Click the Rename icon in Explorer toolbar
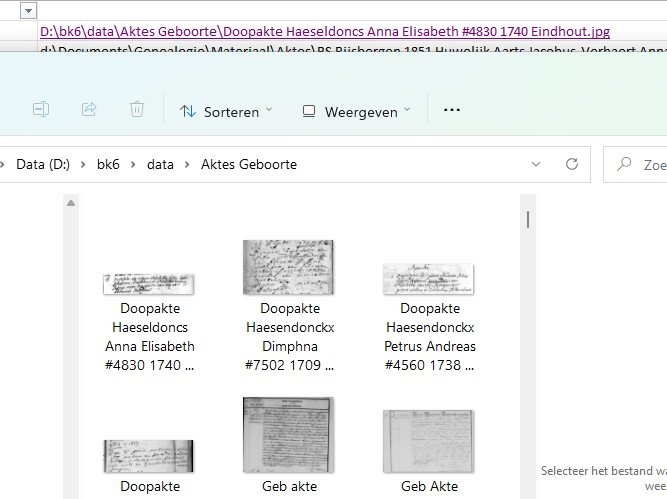The height and width of the screenshot is (499, 667). pyautogui.click(x=41, y=109)
